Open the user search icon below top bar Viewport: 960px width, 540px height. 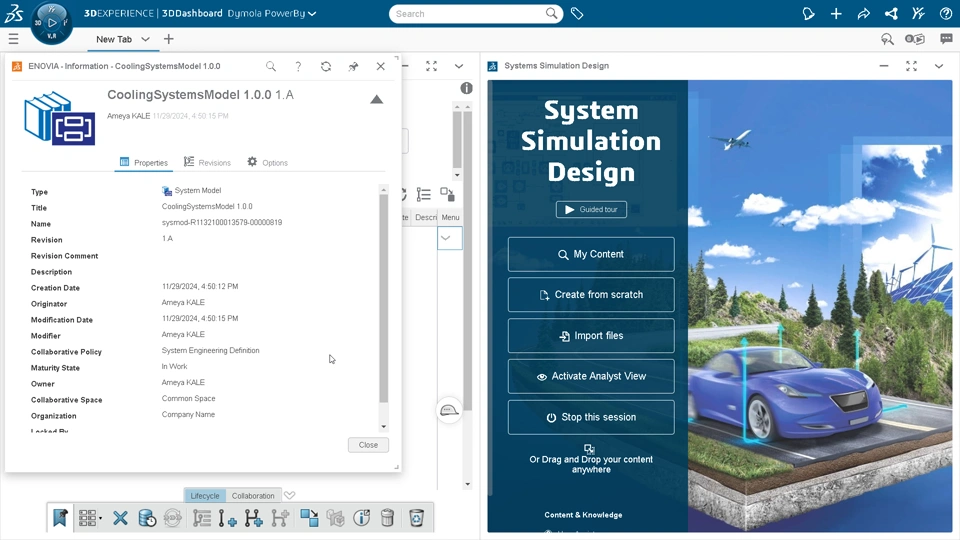[887, 39]
